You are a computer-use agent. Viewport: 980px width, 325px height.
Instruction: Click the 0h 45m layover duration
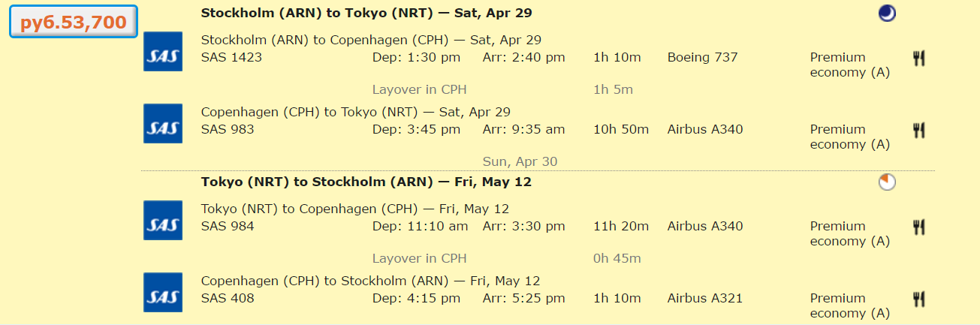click(617, 258)
